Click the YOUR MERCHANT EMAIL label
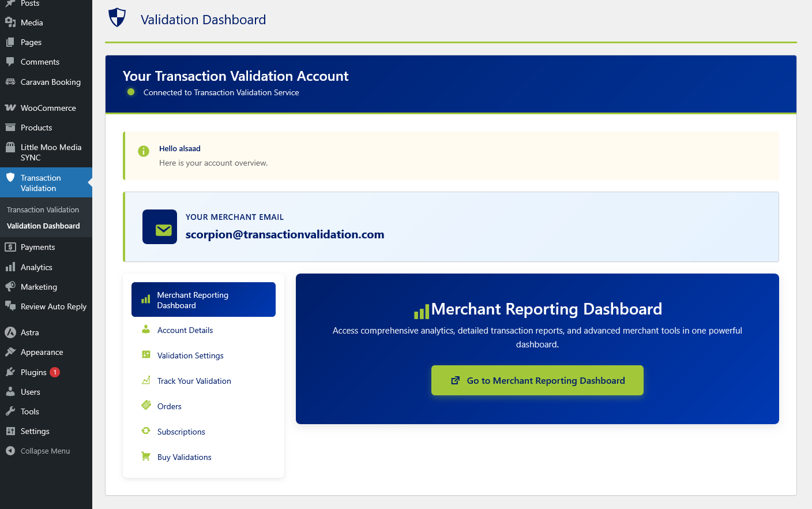 click(x=235, y=217)
